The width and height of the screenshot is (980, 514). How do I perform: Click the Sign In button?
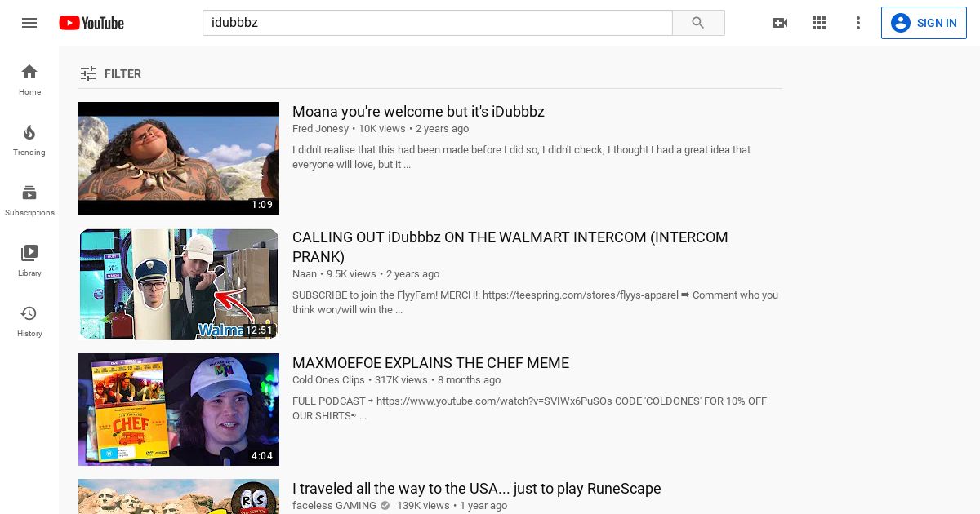(x=924, y=23)
